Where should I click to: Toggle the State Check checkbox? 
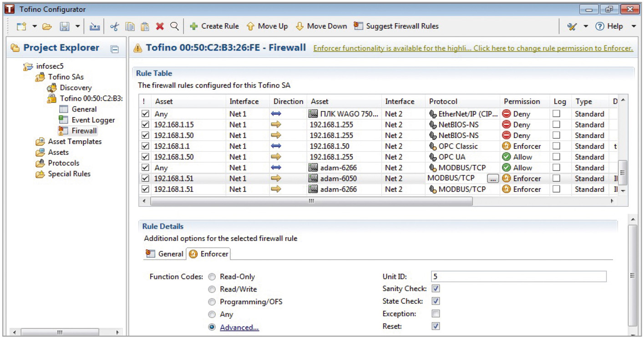436,301
